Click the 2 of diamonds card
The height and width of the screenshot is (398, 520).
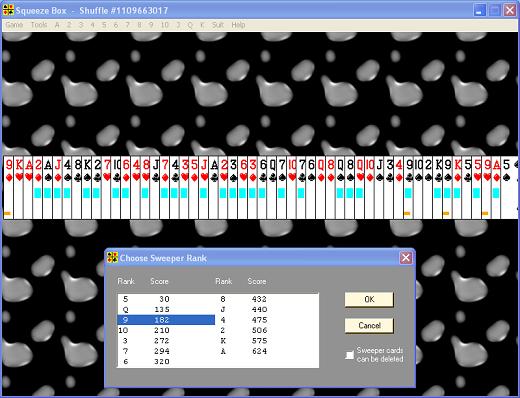pyautogui.click(x=38, y=188)
